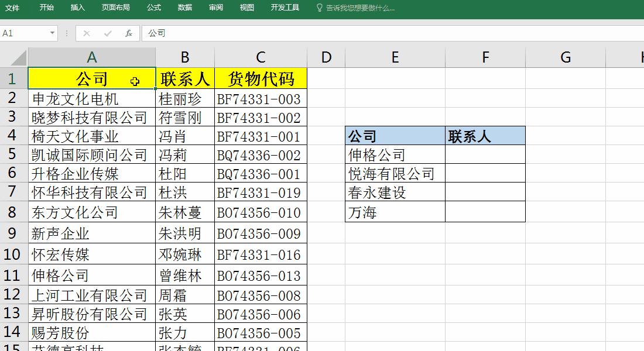The height and width of the screenshot is (351, 644).
Task: Select the empty cell beside 悦海有限公司
Action: pos(485,175)
